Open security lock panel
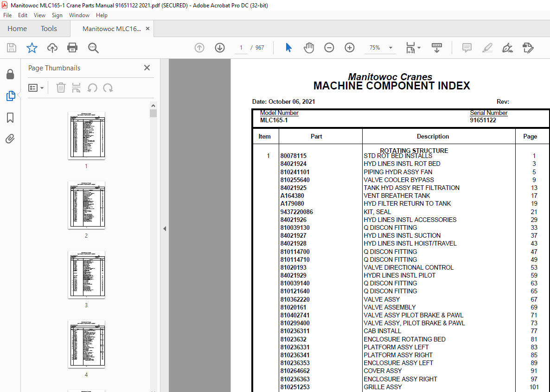Viewport: 550px width, 392px height. (10, 74)
